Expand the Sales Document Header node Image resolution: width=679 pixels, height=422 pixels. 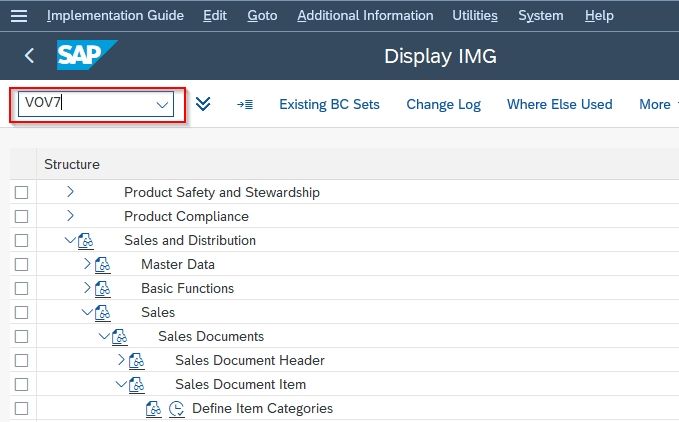[121, 359]
